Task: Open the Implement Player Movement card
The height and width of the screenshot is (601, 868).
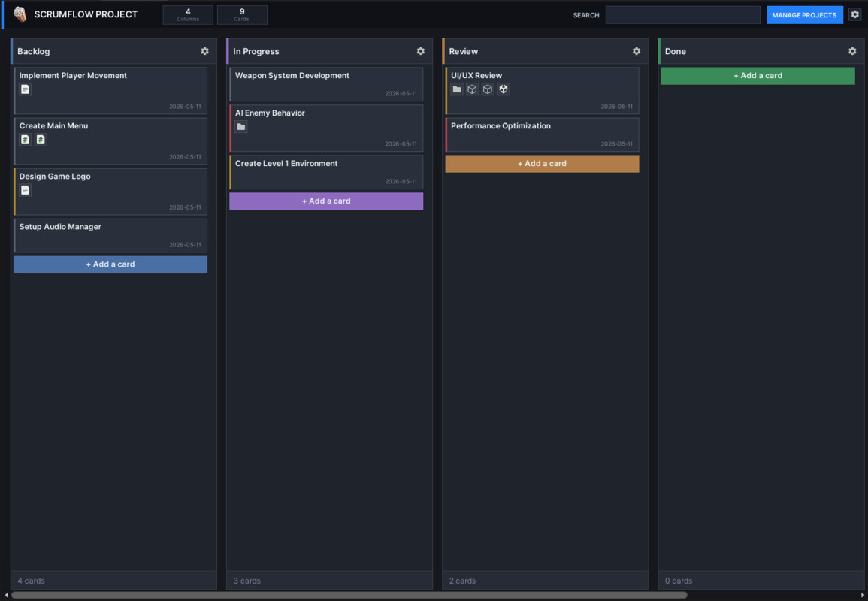Action: pos(110,90)
